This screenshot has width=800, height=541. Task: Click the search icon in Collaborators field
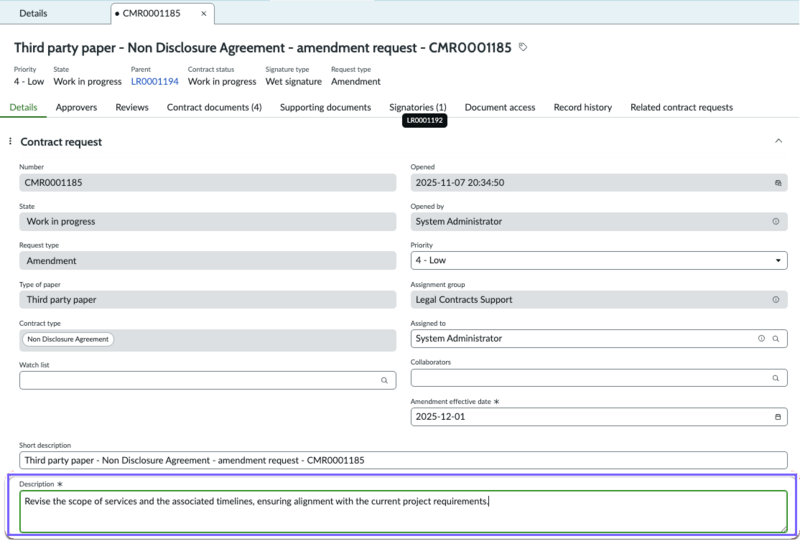776,378
